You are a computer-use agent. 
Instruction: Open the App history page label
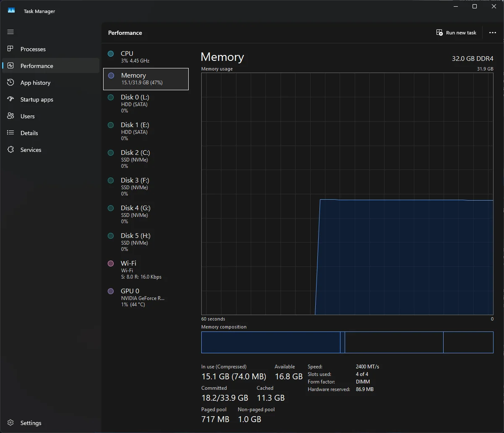tap(35, 83)
